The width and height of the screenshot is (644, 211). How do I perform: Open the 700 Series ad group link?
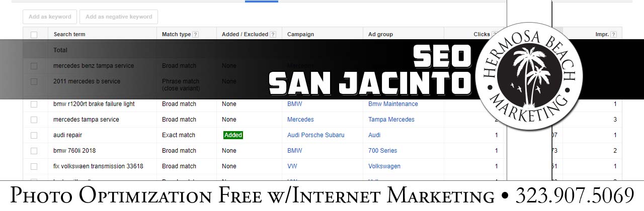click(x=382, y=151)
